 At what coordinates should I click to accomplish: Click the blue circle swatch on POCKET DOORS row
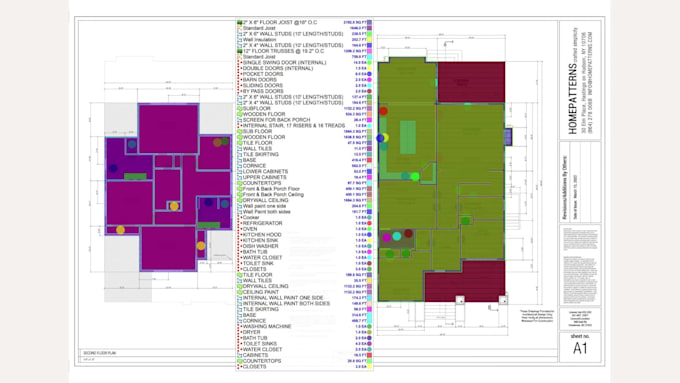[369, 74]
